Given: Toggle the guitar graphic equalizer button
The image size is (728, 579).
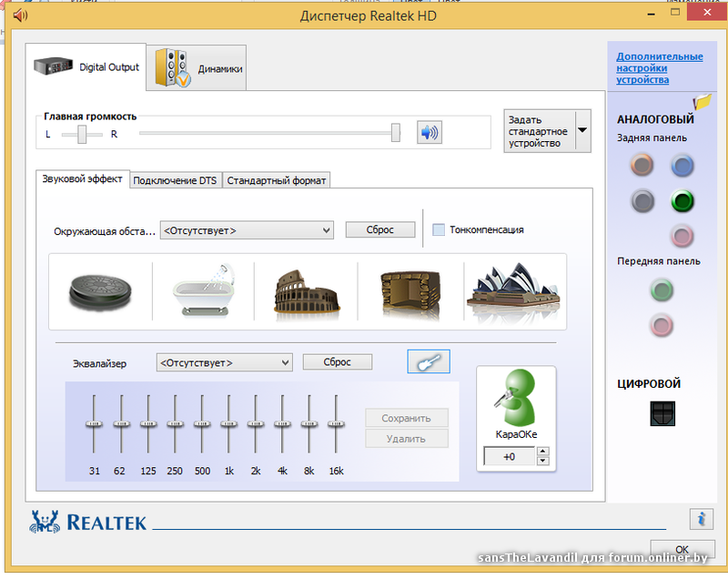Looking at the screenshot, I should click(428, 361).
